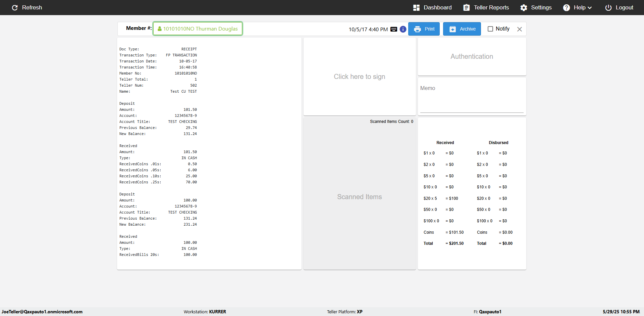The width and height of the screenshot is (644, 316).
Task: Open Teller Reports from the top menu
Action: [x=486, y=7]
